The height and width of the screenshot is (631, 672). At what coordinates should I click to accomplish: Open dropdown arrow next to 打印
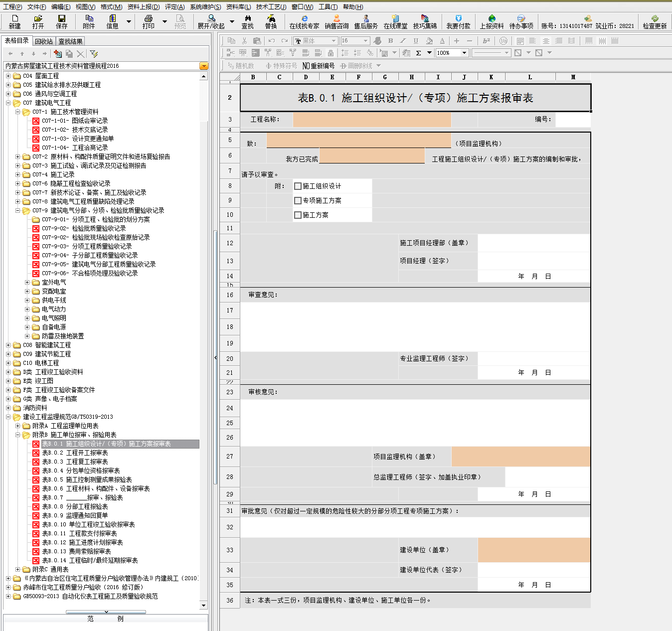(165, 22)
